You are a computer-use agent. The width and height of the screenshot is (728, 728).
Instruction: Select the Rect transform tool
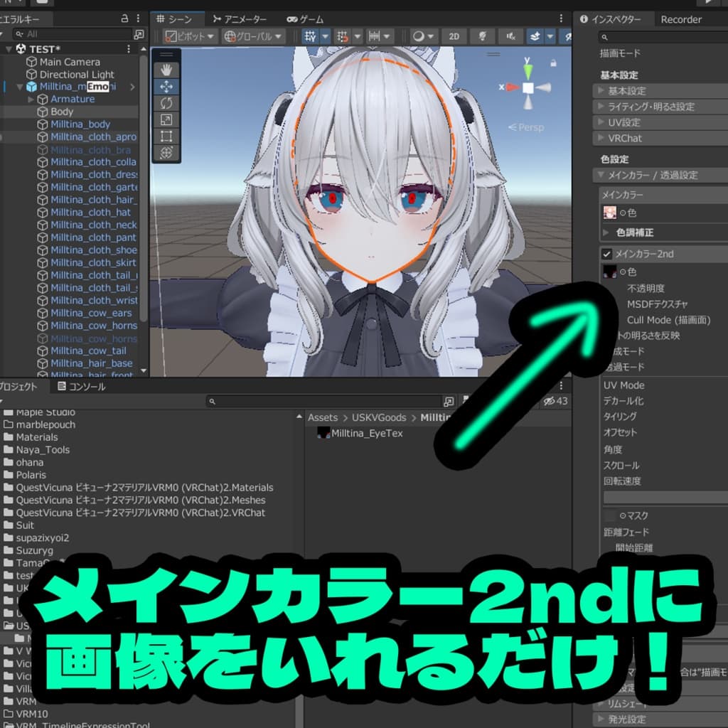tap(166, 136)
